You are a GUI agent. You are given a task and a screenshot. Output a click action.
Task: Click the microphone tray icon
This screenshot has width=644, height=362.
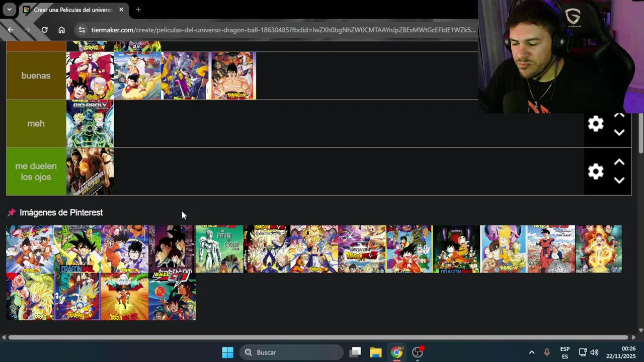click(547, 352)
